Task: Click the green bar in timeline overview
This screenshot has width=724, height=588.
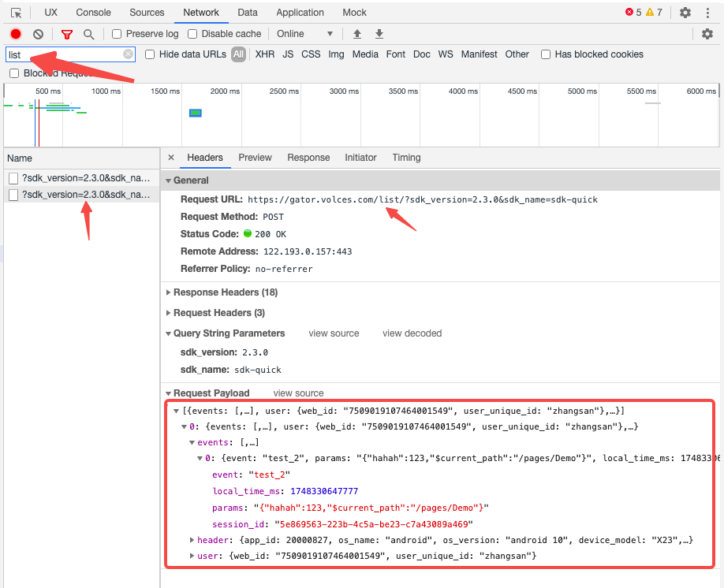Action: click(x=196, y=113)
